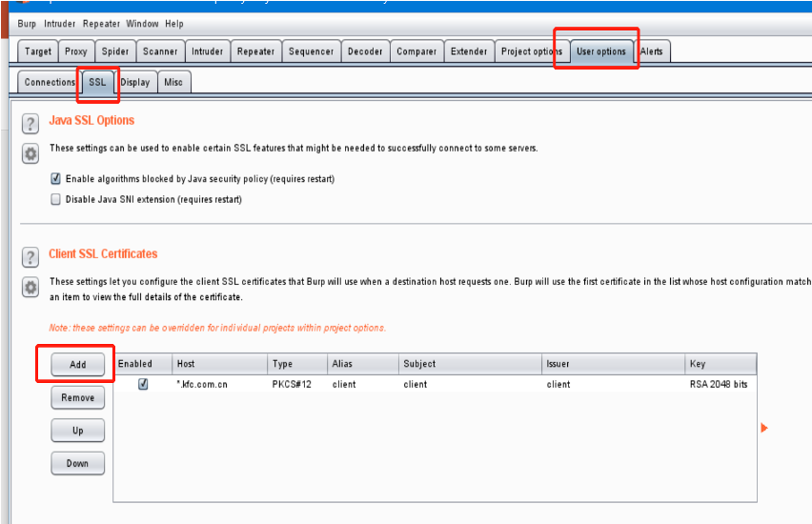Click the Up button
Viewport: 812px width, 524px height.
click(78, 431)
